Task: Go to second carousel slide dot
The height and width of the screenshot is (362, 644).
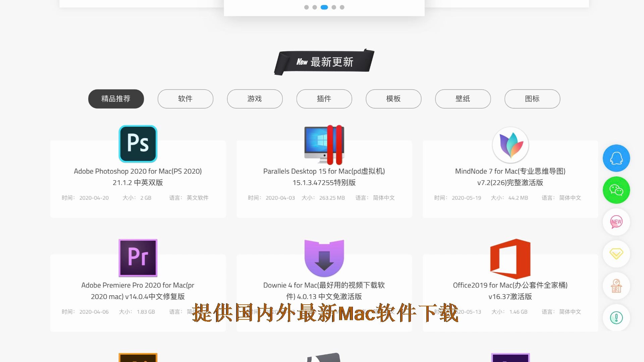Action: (x=315, y=7)
